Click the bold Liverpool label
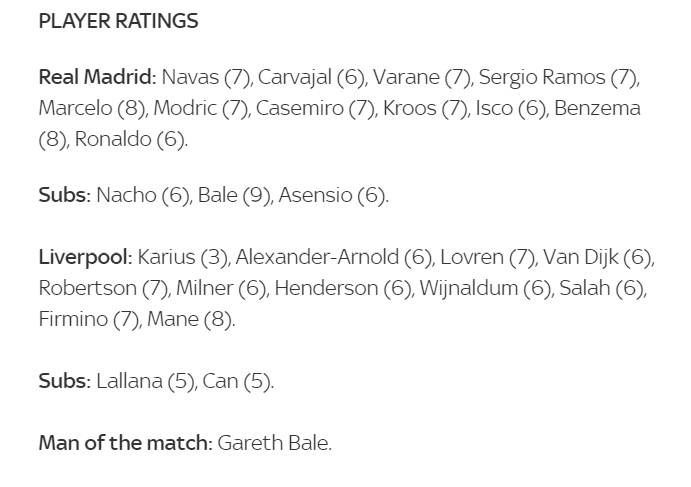 pos(83,257)
